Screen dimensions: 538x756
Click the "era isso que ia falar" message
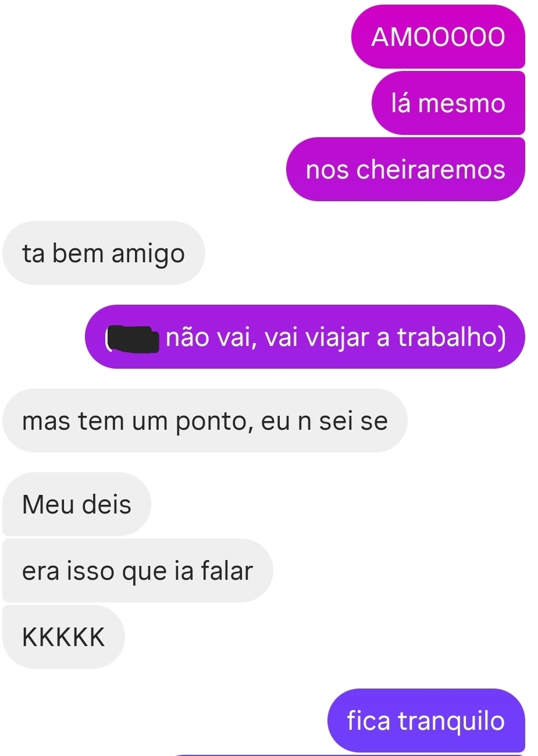click(x=137, y=570)
